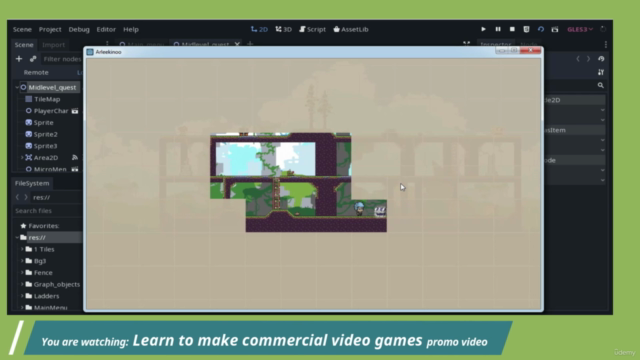This screenshot has width=640, height=360.
Task: Switch to the 3D workspace
Action: 283,29
